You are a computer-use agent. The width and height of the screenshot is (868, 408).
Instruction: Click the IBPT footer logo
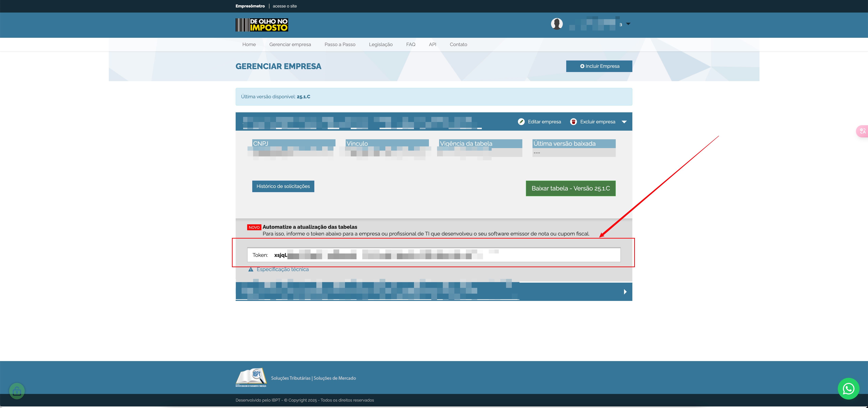[251, 377]
